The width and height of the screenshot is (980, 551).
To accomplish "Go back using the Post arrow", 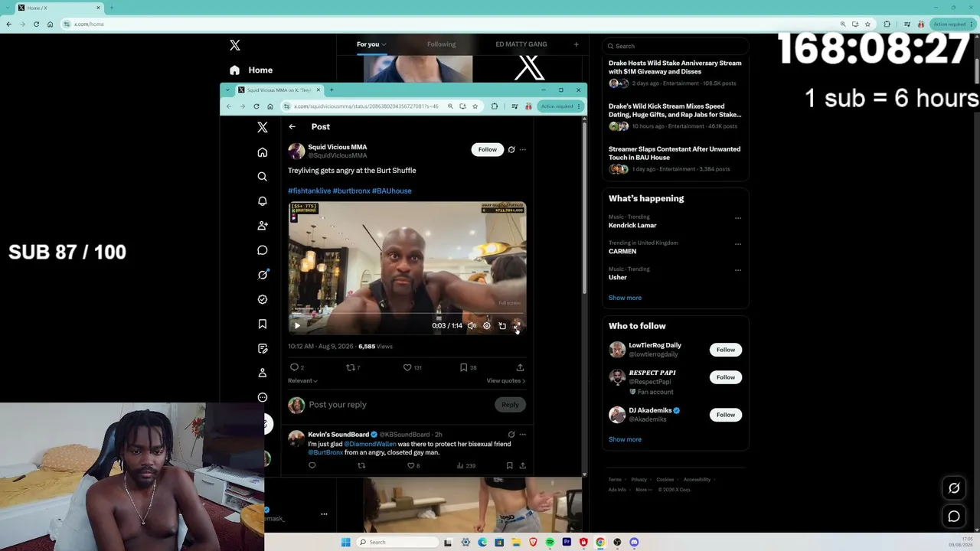I will [292, 126].
